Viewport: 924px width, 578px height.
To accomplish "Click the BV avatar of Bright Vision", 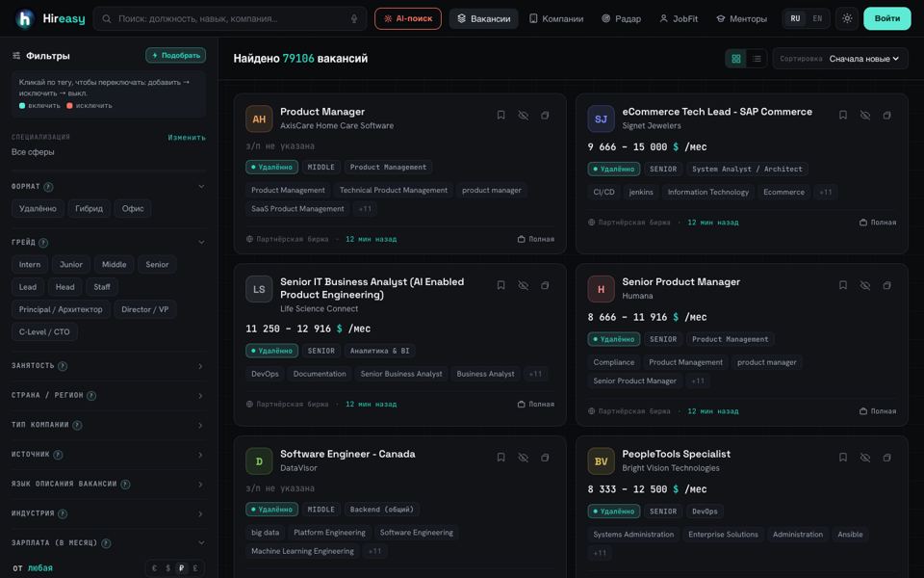I will [601, 461].
